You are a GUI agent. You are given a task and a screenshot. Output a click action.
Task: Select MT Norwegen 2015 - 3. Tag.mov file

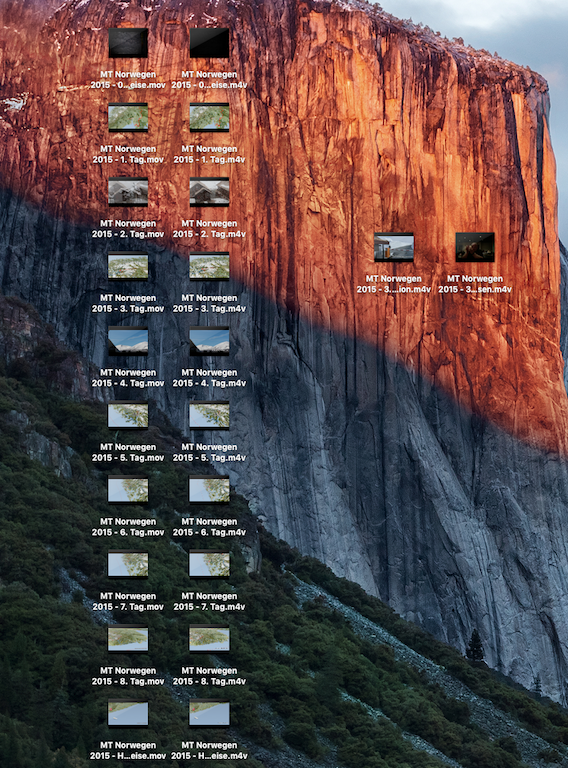coord(128,266)
